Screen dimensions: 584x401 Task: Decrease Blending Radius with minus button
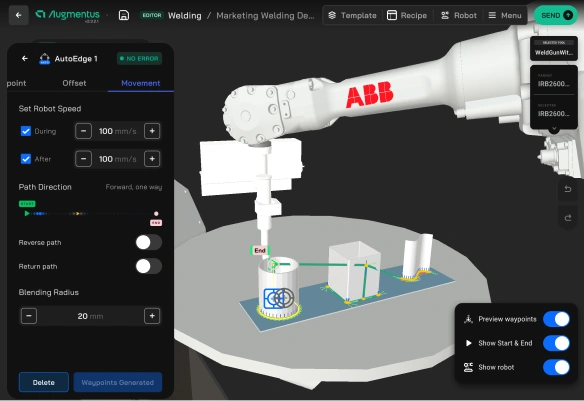pyautogui.click(x=29, y=316)
